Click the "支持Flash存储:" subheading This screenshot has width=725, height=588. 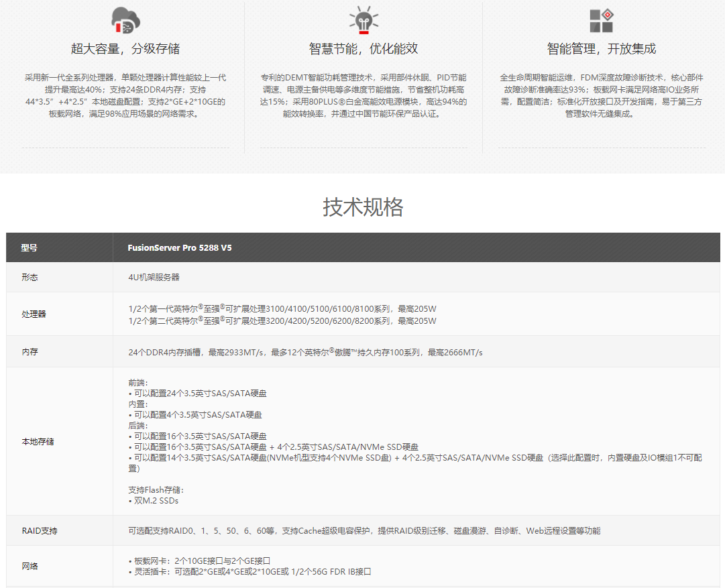(x=156, y=489)
